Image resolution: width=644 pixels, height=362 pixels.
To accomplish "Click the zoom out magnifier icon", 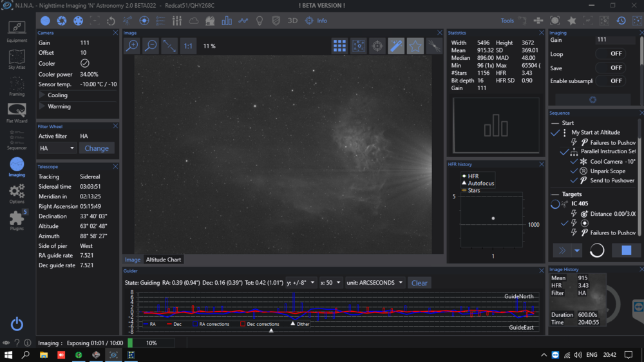I will [x=150, y=46].
